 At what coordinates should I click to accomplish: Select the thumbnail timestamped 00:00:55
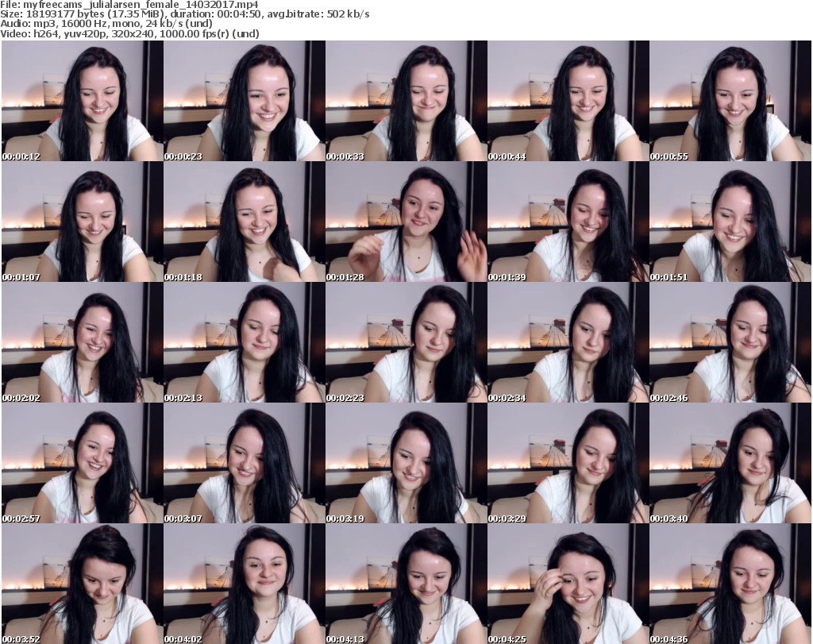pos(730,101)
